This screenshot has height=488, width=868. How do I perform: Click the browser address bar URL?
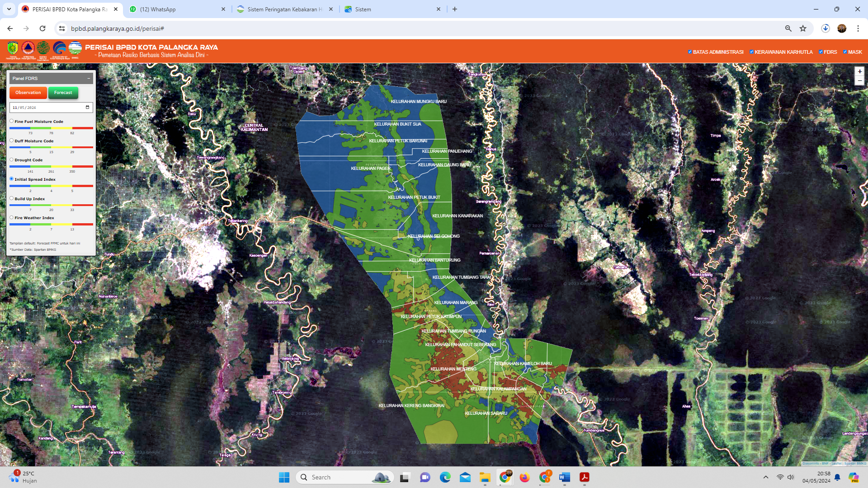(x=118, y=28)
